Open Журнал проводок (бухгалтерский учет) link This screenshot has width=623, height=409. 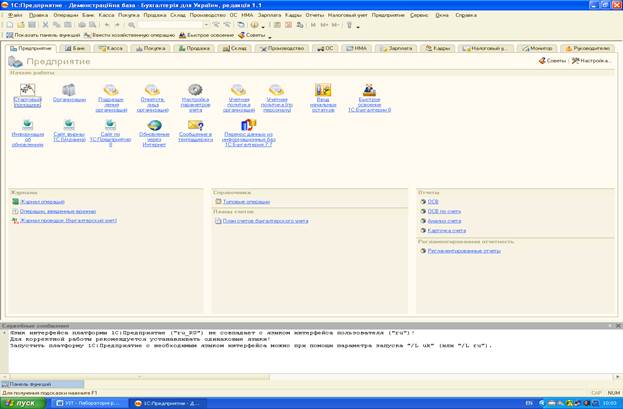pos(68,221)
